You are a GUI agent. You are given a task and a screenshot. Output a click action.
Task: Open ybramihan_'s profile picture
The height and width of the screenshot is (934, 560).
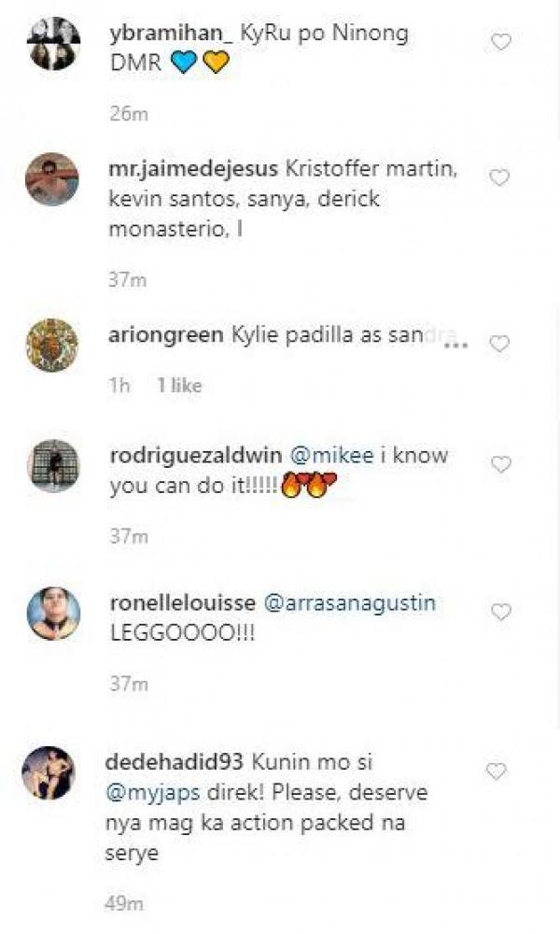coord(53,43)
